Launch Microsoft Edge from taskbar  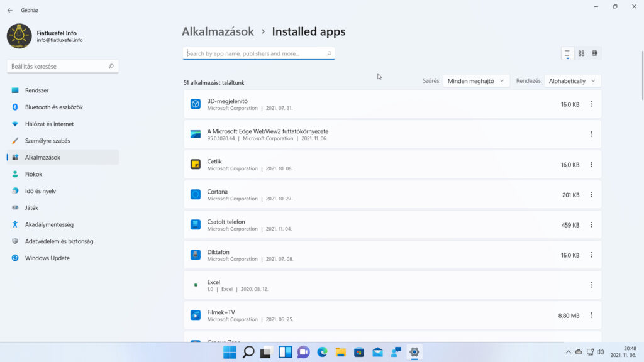[322, 352]
